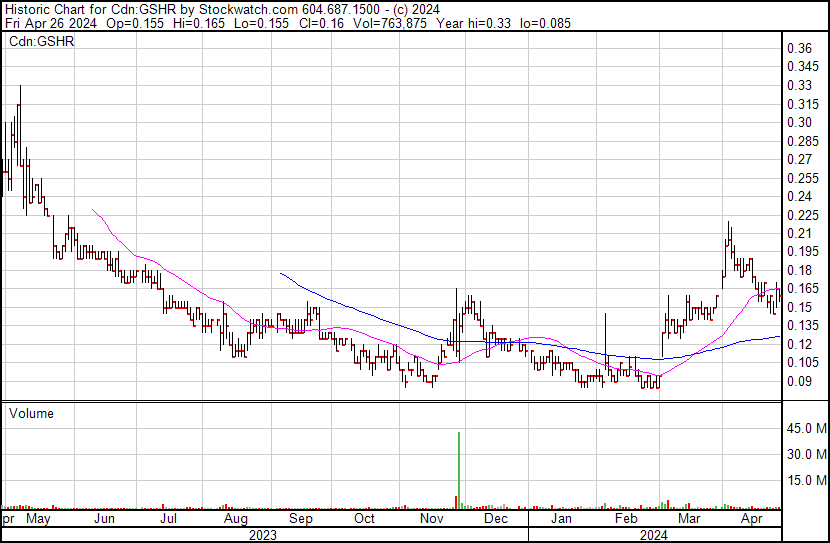Image resolution: width=830 pixels, height=543 pixels.
Task: Select the Aug month label on time axis
Action: tap(235, 520)
